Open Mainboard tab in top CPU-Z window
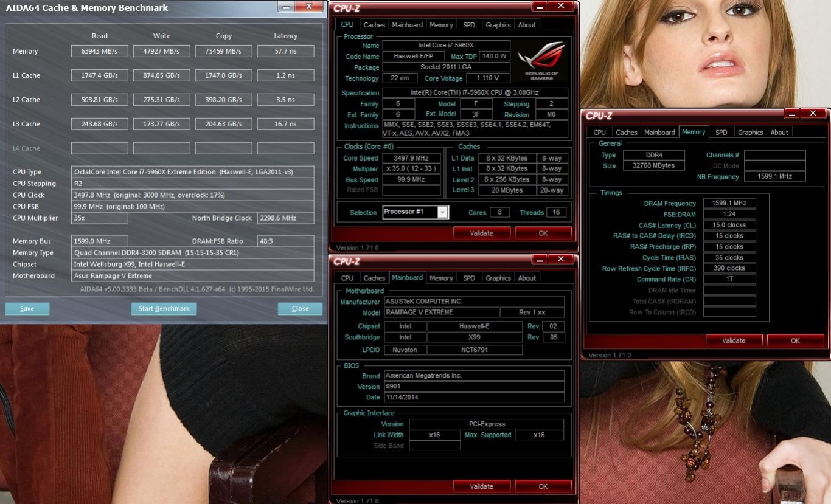831x504 pixels. (x=407, y=25)
